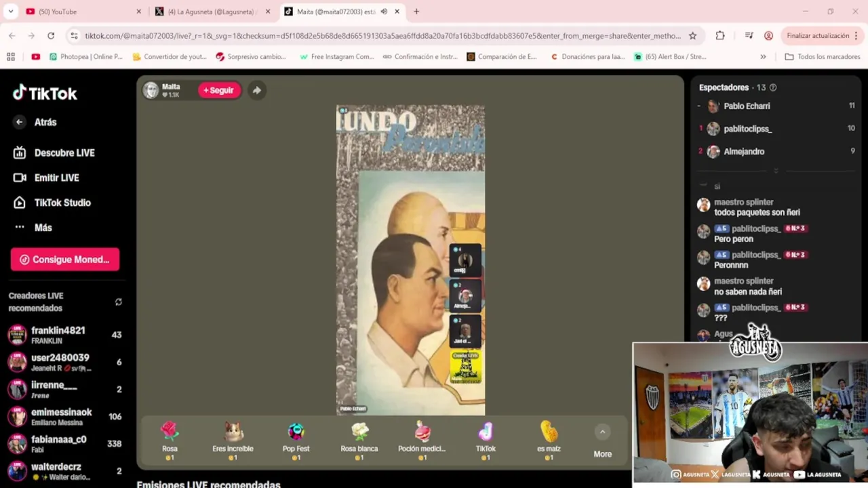Send the es maíz gift

(x=549, y=441)
